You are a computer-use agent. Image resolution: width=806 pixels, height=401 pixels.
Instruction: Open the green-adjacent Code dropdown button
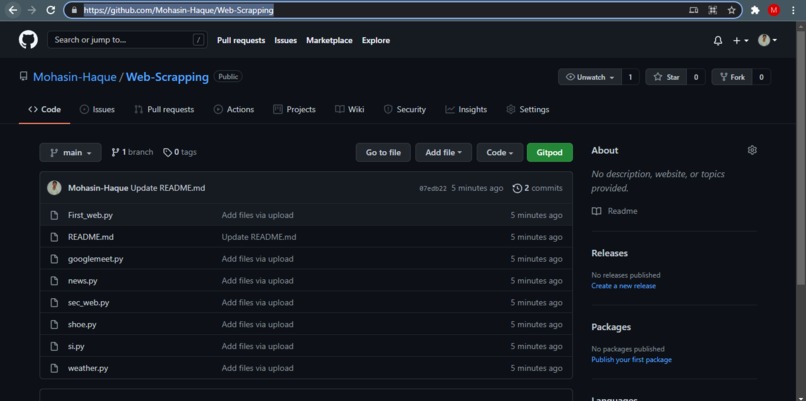(500, 153)
